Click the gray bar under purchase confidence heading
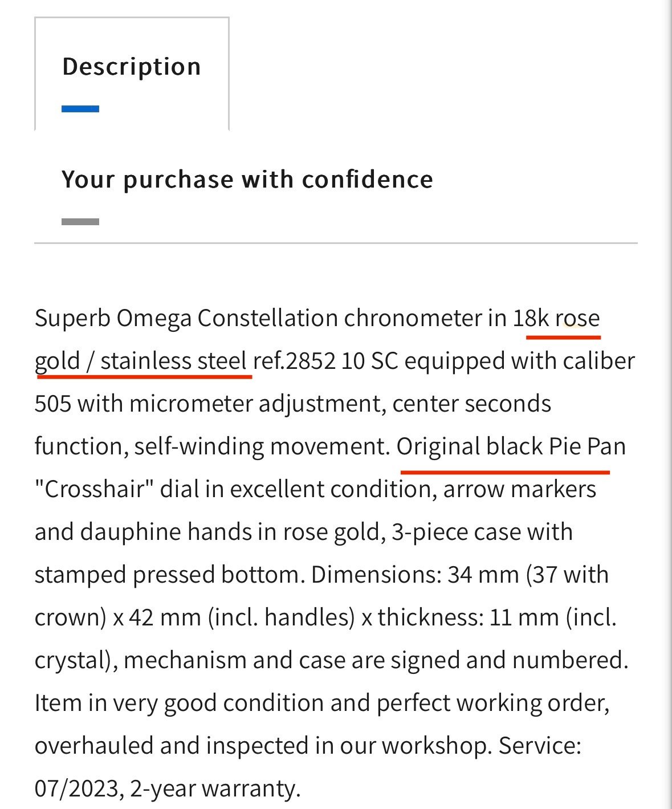Screen dimensions: 672x809 (x=80, y=222)
